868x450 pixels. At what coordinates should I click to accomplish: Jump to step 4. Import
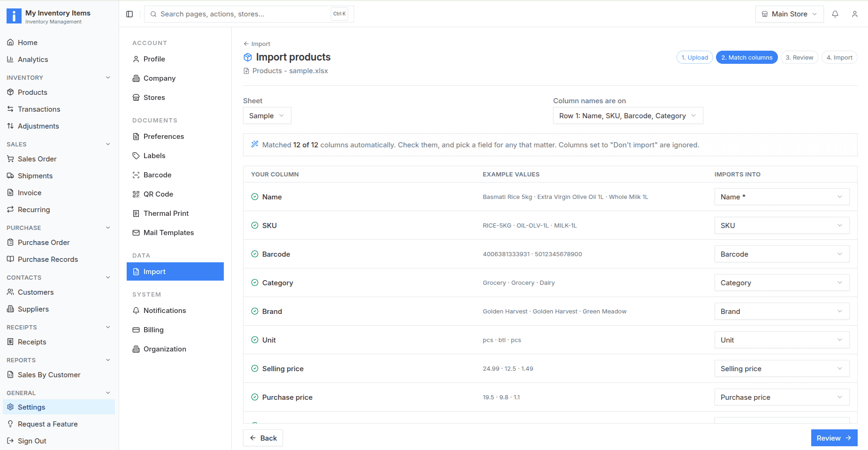coord(839,57)
